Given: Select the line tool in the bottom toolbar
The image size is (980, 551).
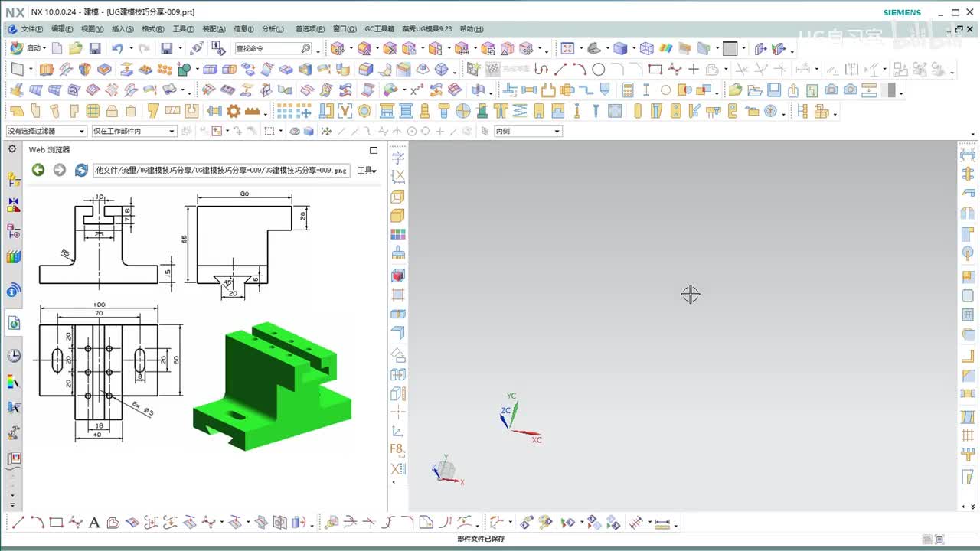Looking at the screenshot, I should pyautogui.click(x=18, y=523).
